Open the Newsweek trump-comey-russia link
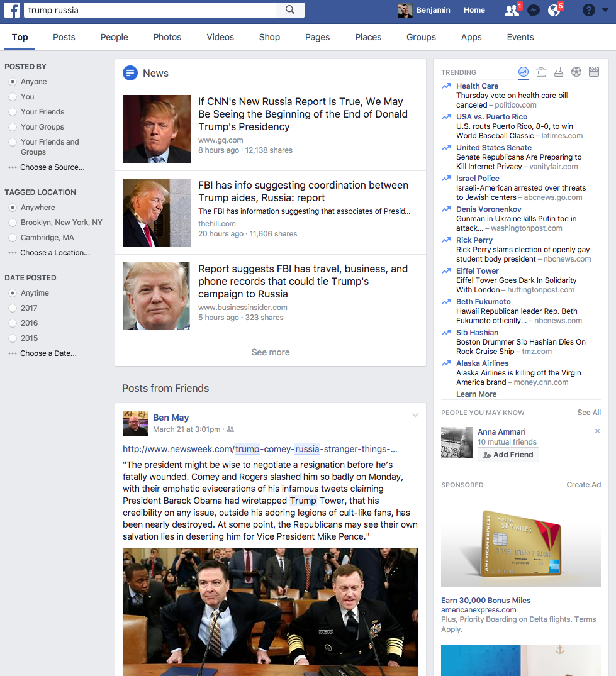 click(260, 449)
